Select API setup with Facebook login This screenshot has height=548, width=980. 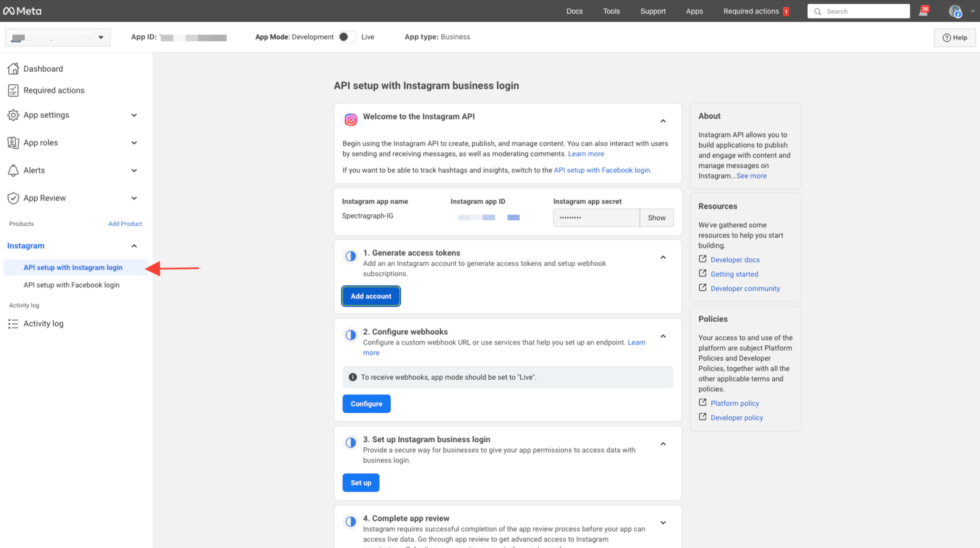point(71,285)
